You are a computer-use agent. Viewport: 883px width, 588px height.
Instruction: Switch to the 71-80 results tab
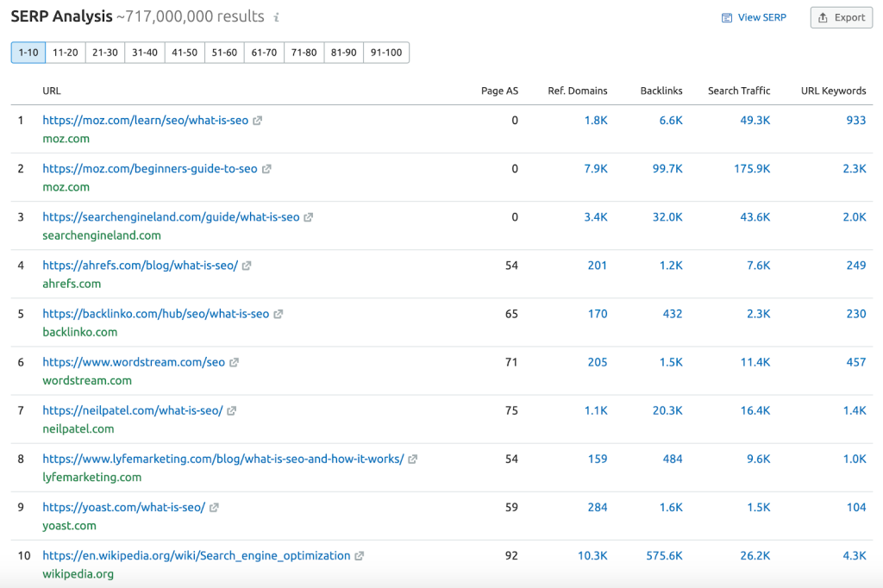304,53
